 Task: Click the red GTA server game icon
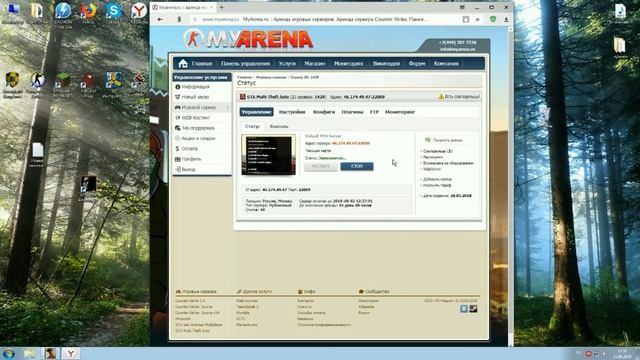(242, 97)
